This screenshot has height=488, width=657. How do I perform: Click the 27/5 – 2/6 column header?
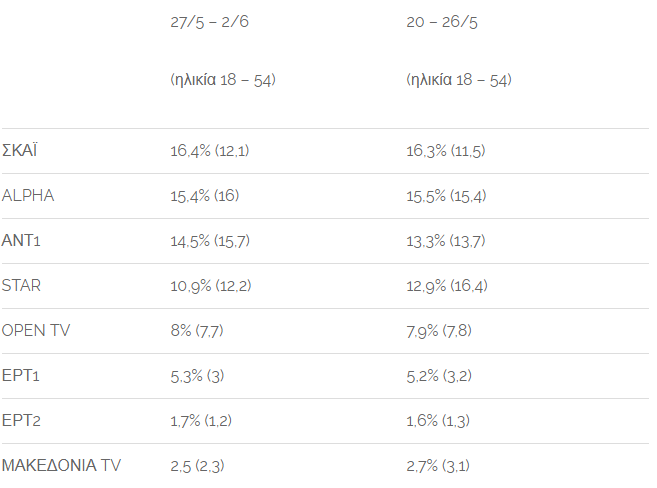click(210, 22)
